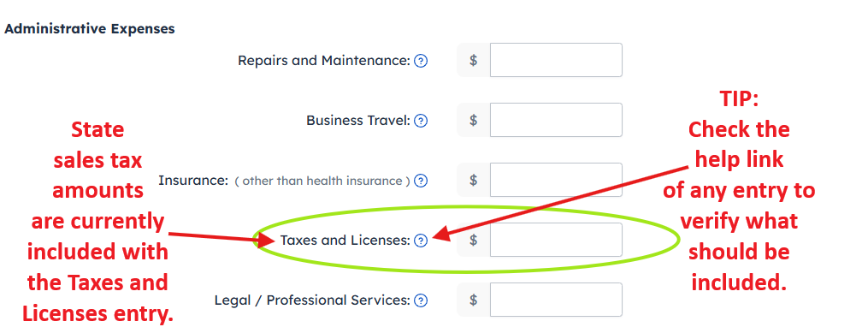Screen dimensions: 868x333
Task: Click the dollar sign prefix for Business Travel
Action: (473, 120)
